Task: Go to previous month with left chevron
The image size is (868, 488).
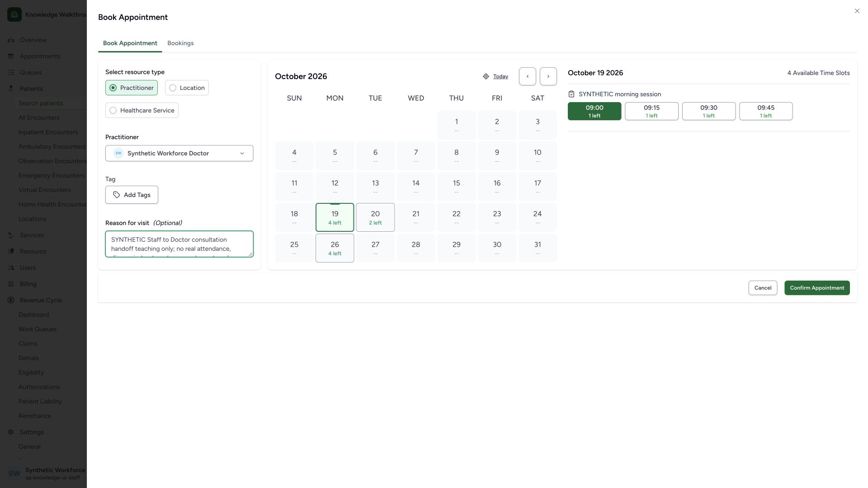Action: [527, 76]
